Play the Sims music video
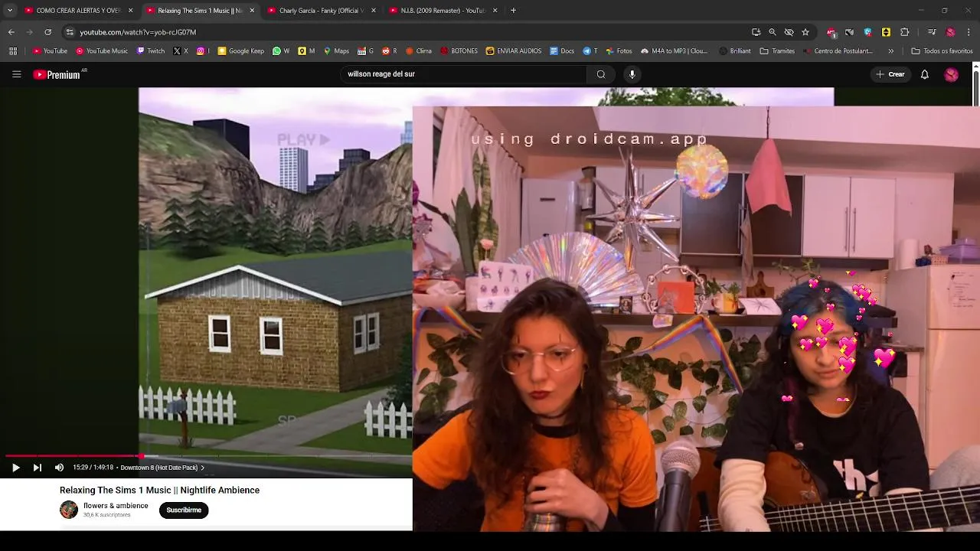980x551 pixels. [15, 468]
